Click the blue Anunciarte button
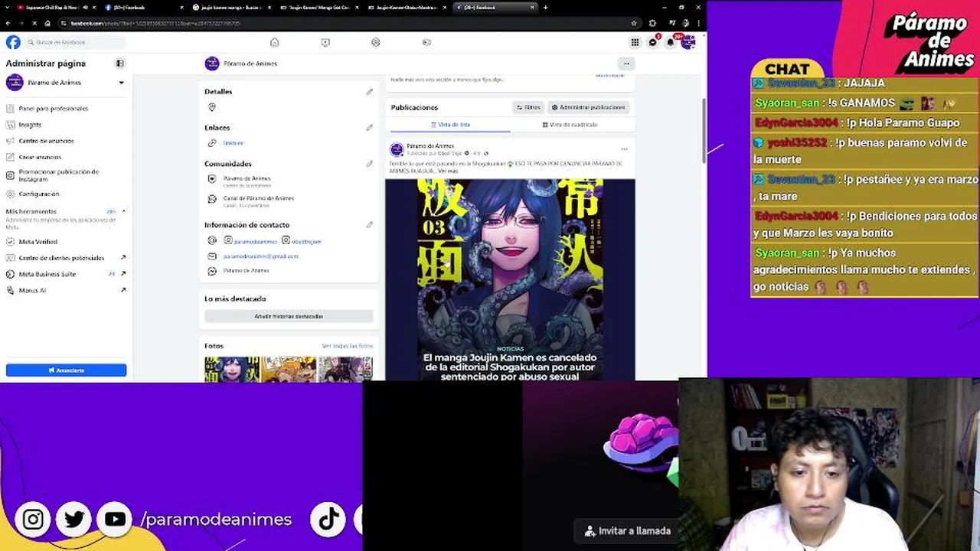980x551 pixels. 66,370
